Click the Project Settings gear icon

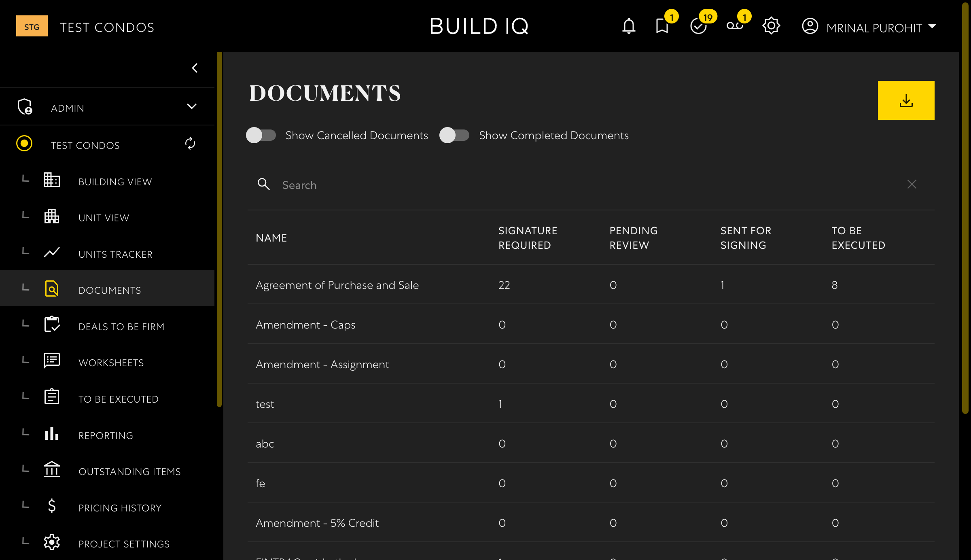(x=52, y=542)
